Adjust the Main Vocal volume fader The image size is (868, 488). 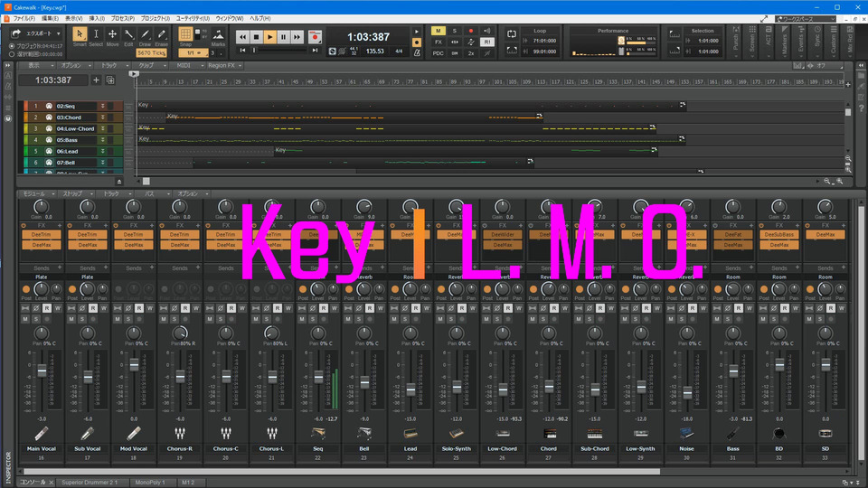click(x=42, y=371)
